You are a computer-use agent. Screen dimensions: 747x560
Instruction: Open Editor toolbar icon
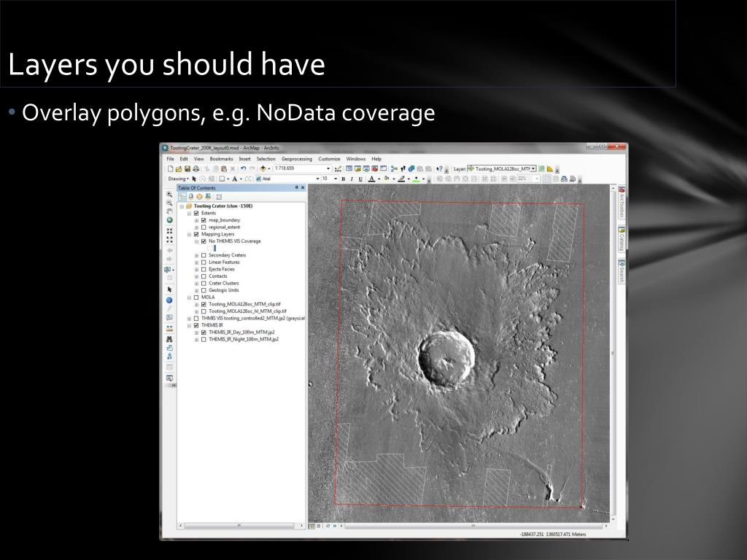(x=338, y=169)
